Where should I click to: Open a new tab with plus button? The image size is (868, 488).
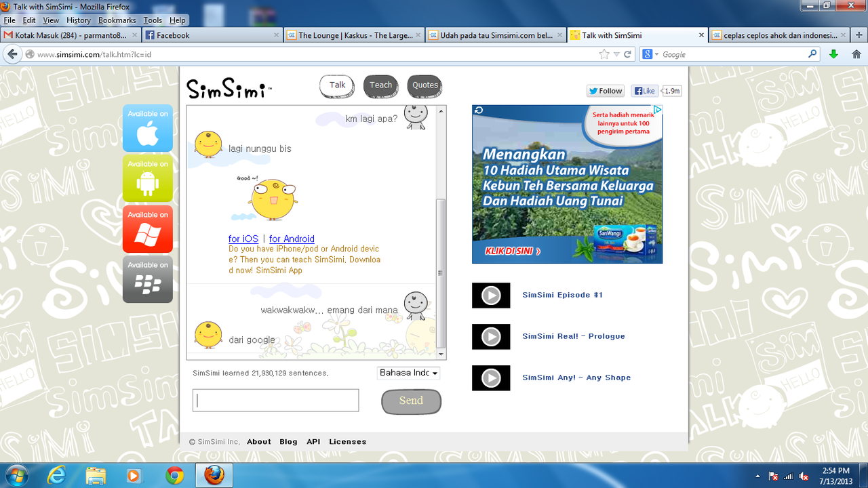click(858, 35)
